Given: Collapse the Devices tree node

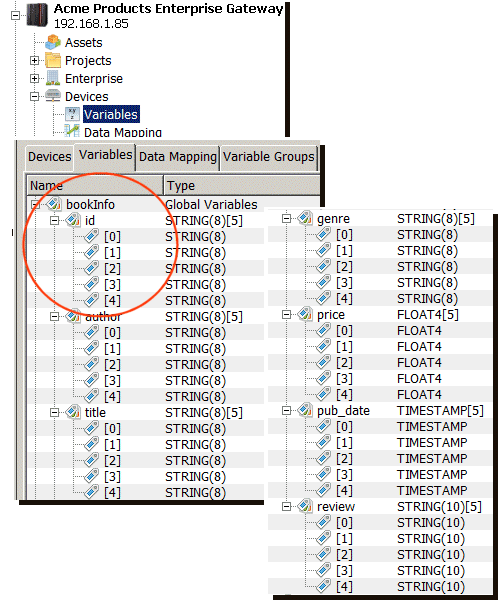Looking at the screenshot, I should coord(34,96).
